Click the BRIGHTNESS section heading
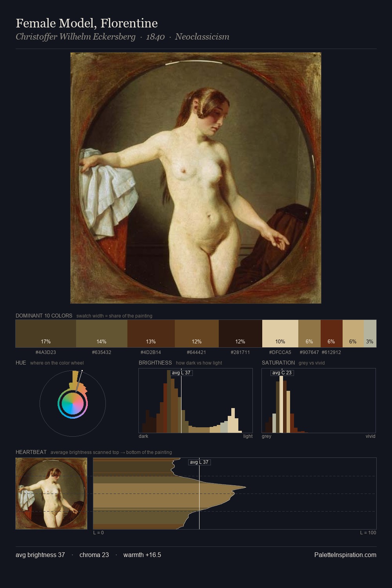Image resolution: width=392 pixels, height=588 pixels. [155, 363]
